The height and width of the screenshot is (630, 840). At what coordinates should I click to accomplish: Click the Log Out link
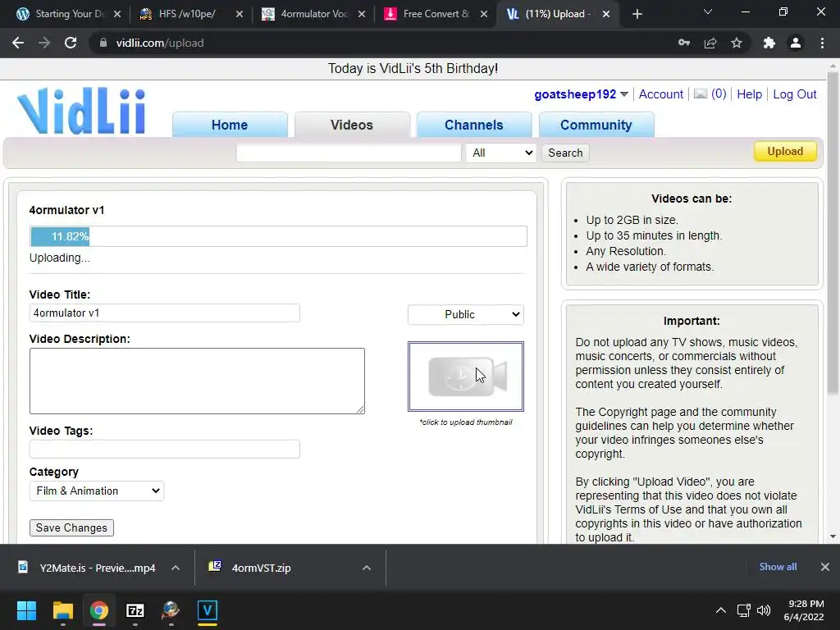(794, 94)
